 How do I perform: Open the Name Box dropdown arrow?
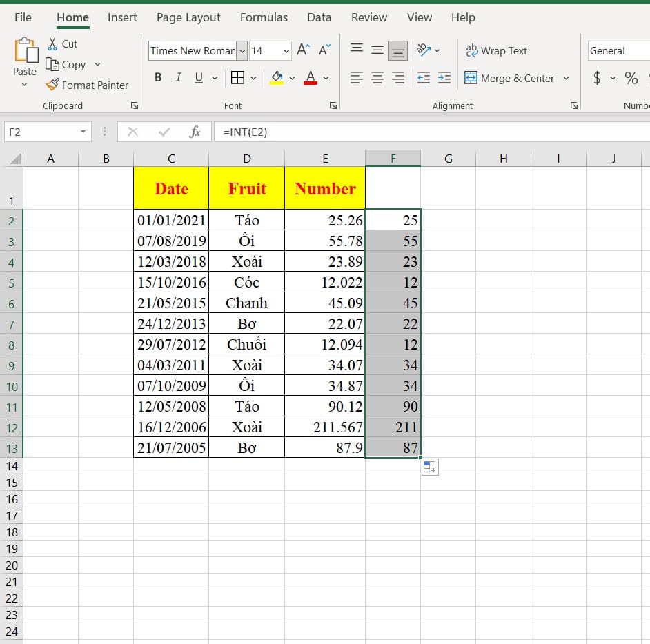83,132
